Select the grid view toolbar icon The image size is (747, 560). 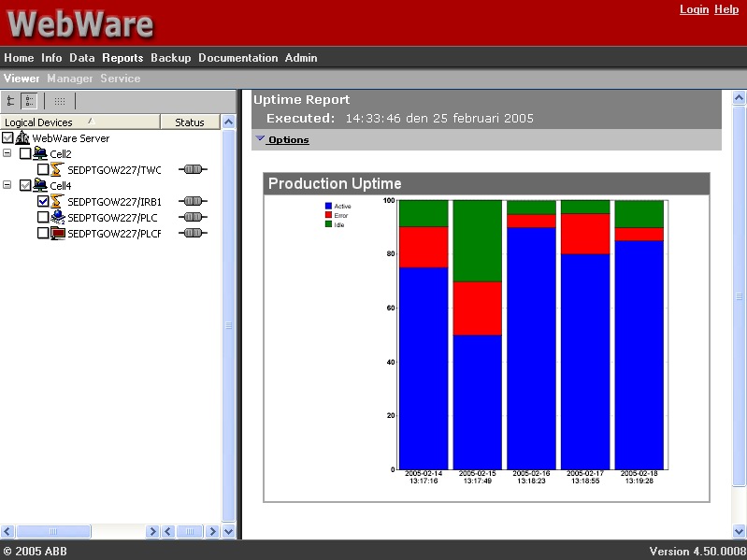[x=59, y=101]
